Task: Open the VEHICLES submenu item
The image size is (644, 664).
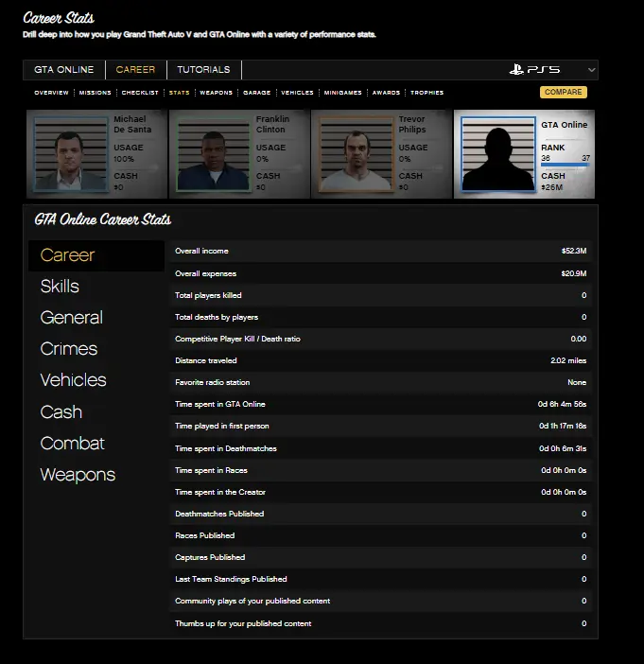Action: [x=297, y=93]
